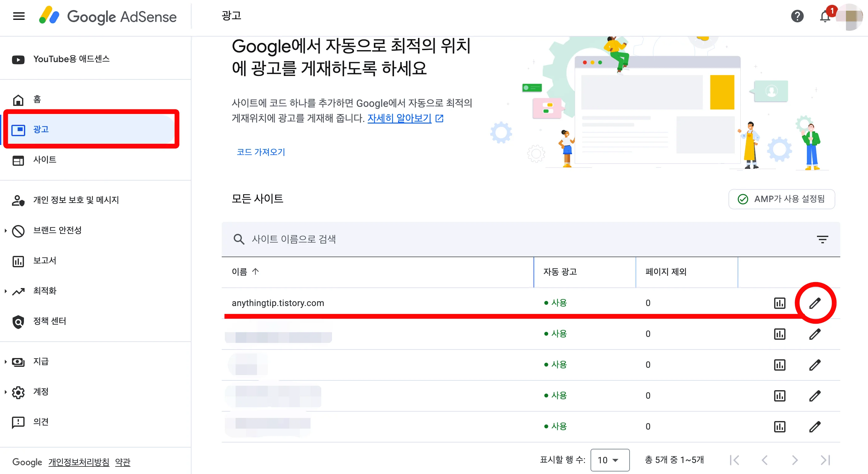Expand the 브랜드 안전성 section arrow
This screenshot has height=474, width=868.
6,231
